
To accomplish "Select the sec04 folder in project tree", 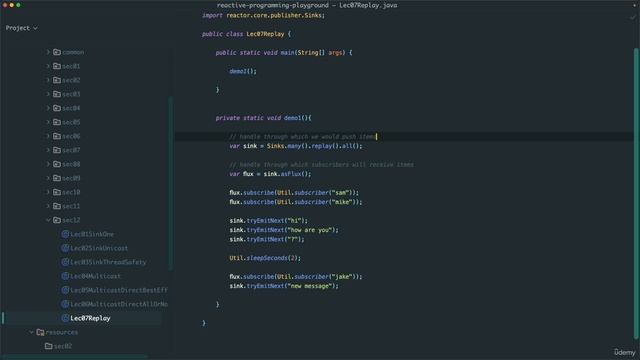I will [71, 108].
